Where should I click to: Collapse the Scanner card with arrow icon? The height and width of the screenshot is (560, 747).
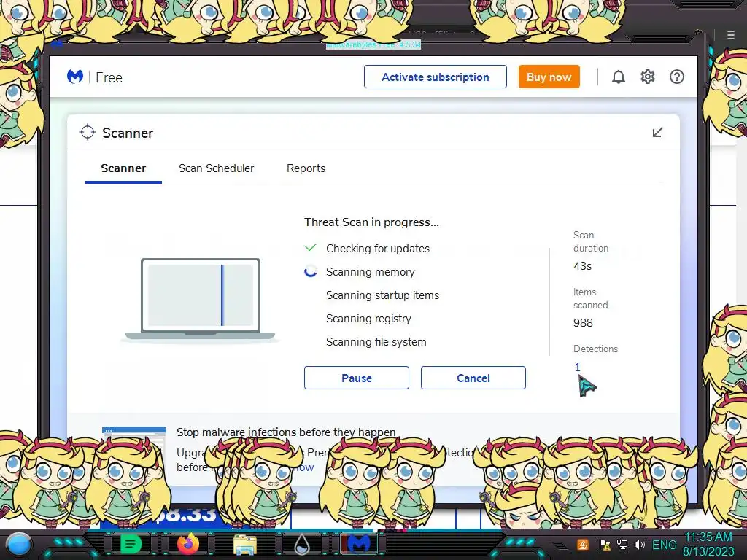point(657,133)
